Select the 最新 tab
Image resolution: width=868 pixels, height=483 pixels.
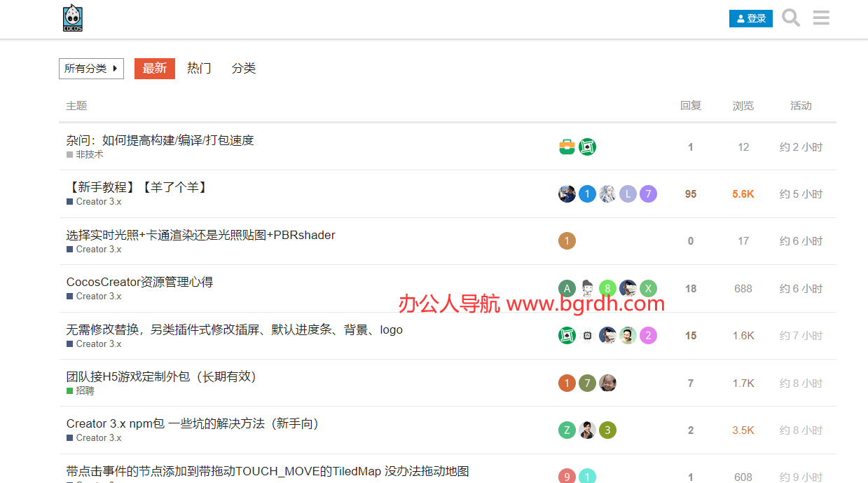(x=155, y=69)
